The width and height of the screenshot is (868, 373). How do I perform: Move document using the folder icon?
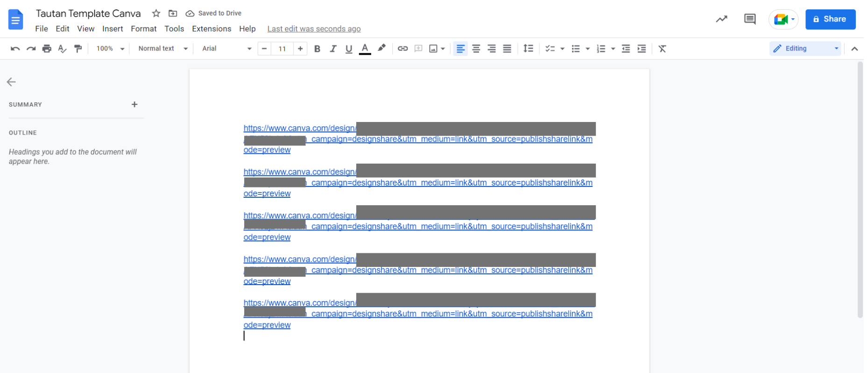click(x=173, y=14)
